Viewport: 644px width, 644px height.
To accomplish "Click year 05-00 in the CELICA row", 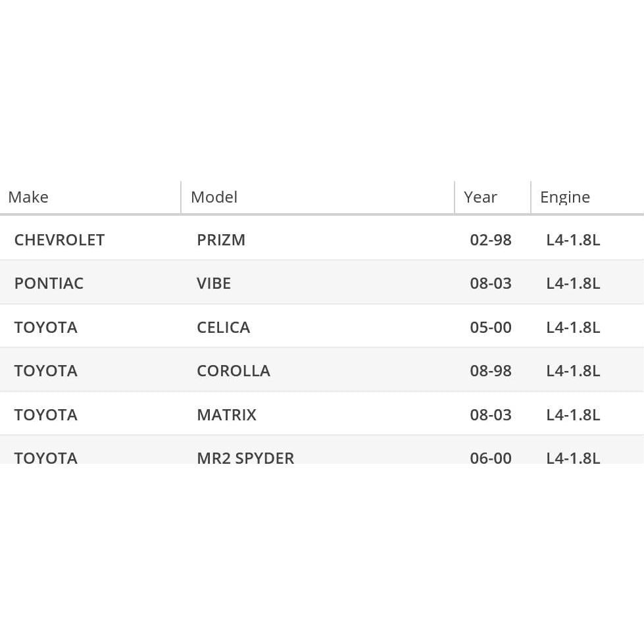I will click(x=491, y=328).
